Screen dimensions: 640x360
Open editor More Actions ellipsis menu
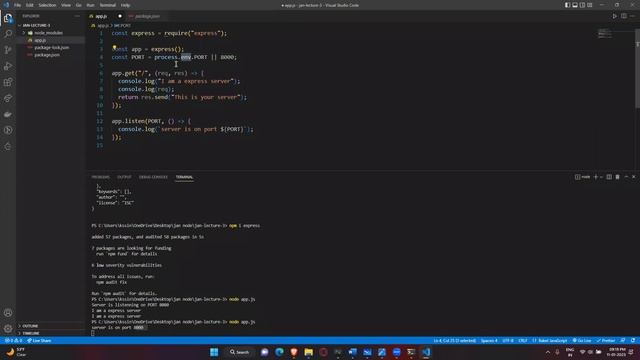(x=632, y=16)
